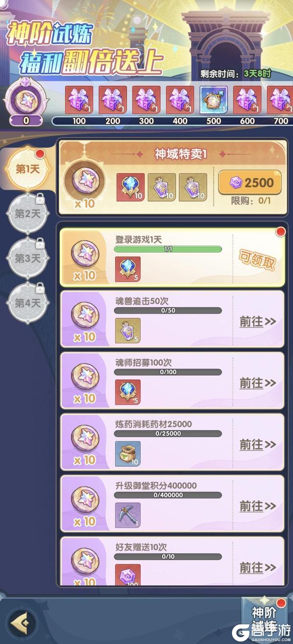This screenshot has height=644, width=293.
Task: Tap the gift box at 300 points
Action: coord(146,100)
